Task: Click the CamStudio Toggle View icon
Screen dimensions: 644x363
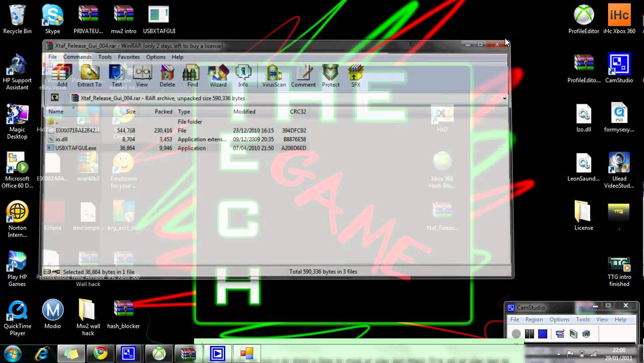Action: tap(560, 334)
